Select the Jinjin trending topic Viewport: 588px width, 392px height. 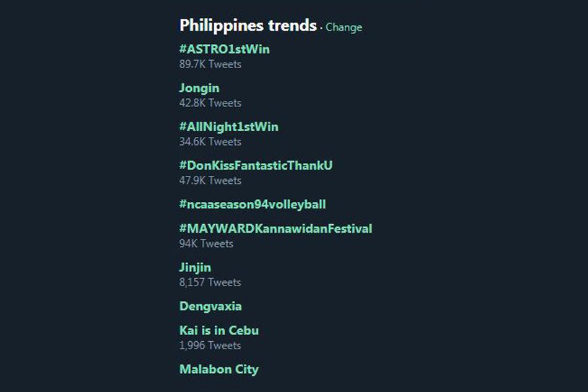coord(195,268)
